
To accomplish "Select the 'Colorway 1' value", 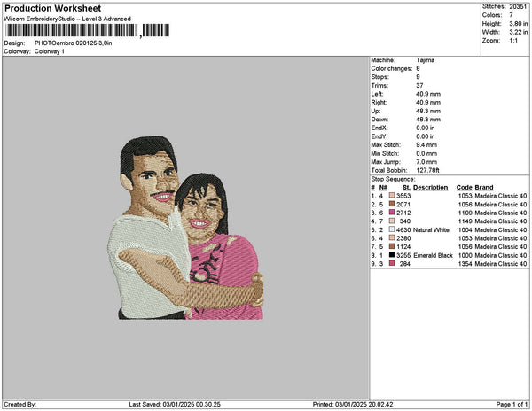I will tap(50, 51).
